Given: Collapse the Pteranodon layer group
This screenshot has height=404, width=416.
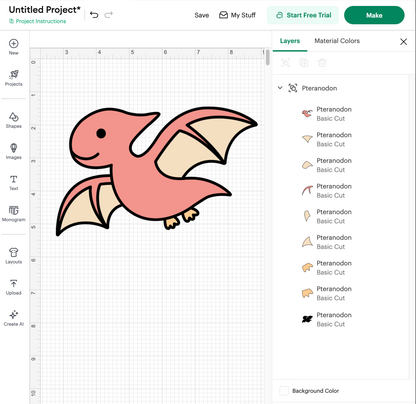Looking at the screenshot, I should click(280, 88).
